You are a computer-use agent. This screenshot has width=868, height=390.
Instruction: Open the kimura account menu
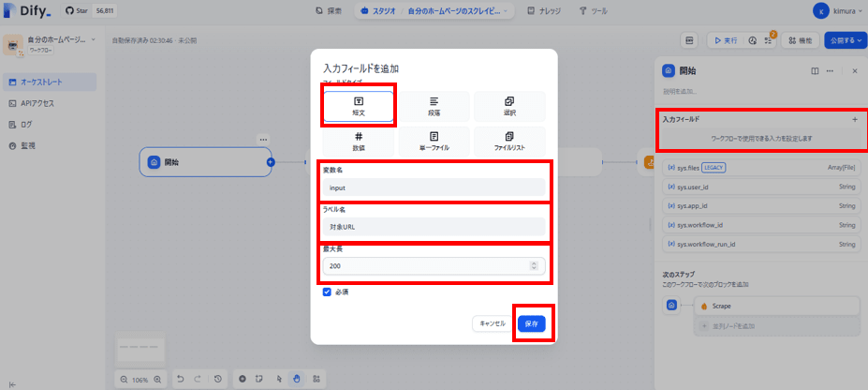(x=837, y=10)
